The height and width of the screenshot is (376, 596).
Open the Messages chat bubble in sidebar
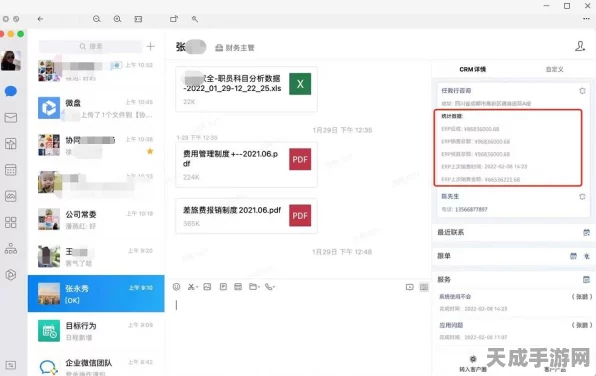11,91
